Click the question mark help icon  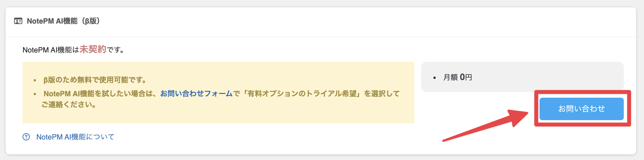[26, 137]
